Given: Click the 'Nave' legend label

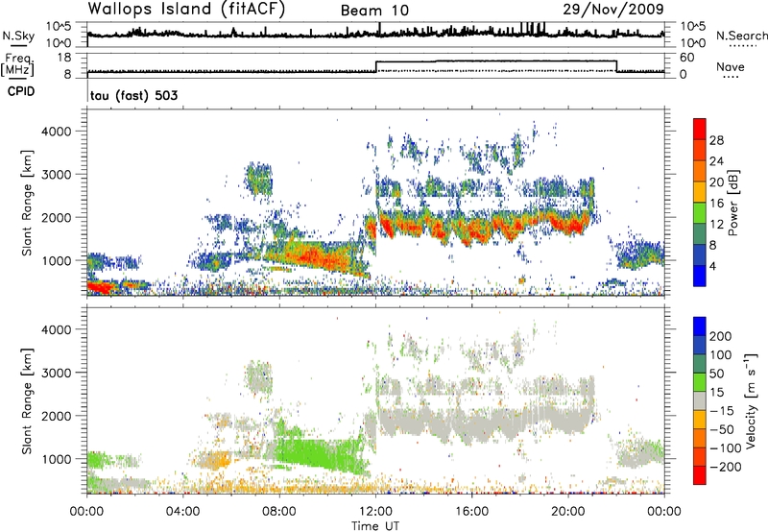Looking at the screenshot, I should (731, 66).
